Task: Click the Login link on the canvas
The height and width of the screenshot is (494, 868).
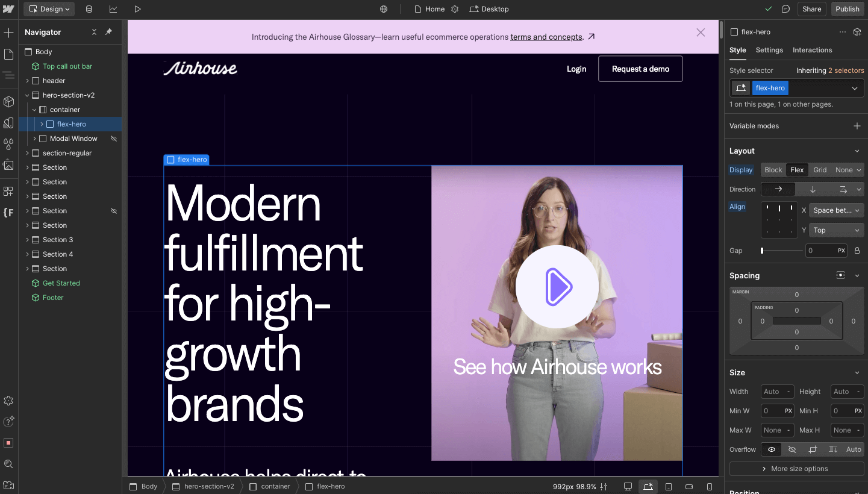Action: (576, 69)
